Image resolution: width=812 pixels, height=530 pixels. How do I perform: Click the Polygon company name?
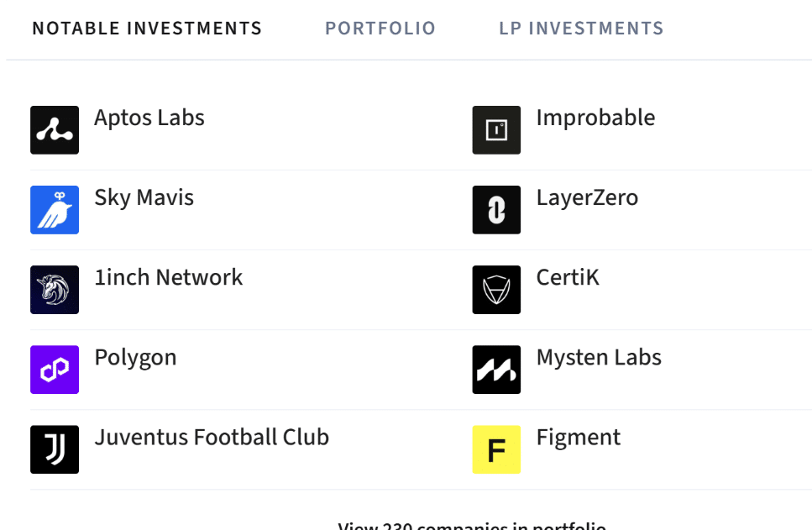coord(135,357)
